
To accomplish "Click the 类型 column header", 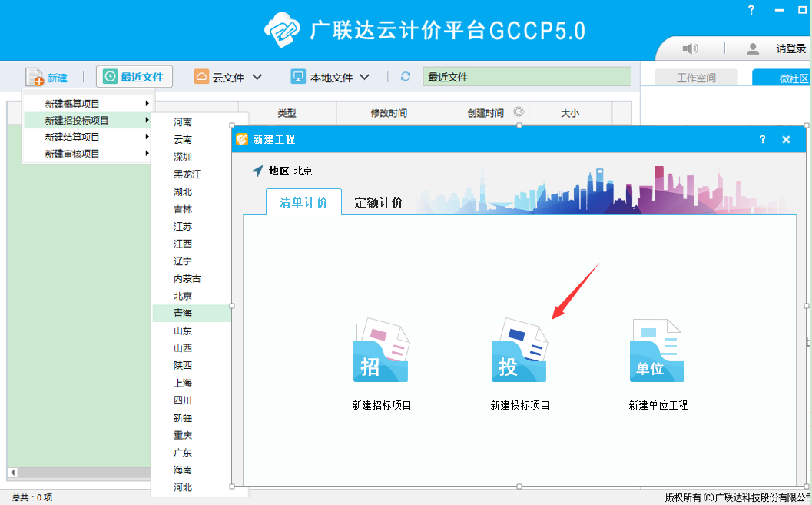I will [x=287, y=113].
